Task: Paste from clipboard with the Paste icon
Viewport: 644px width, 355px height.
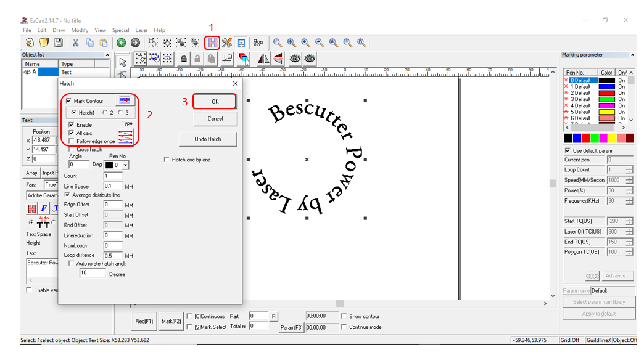Action: pyautogui.click(x=104, y=43)
